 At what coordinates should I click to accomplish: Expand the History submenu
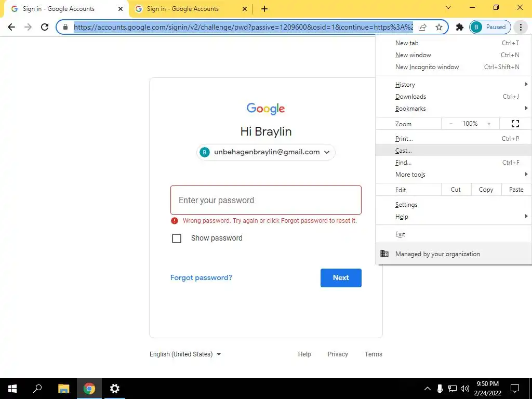(454, 85)
